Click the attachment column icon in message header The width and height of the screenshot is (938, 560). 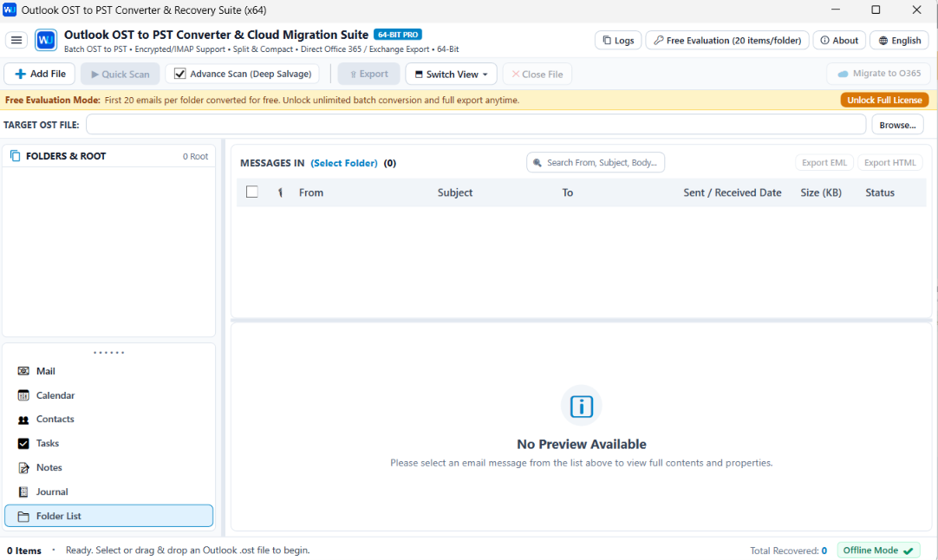pyautogui.click(x=280, y=192)
